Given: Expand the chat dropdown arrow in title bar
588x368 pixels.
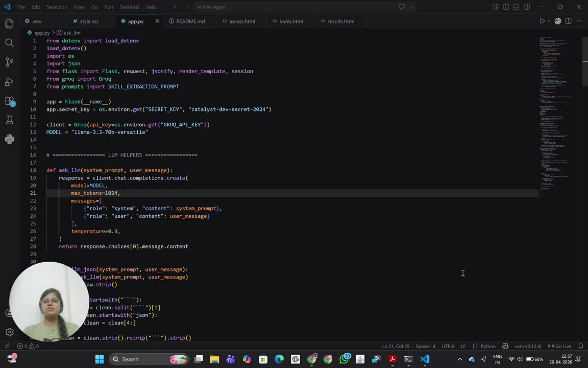Looking at the screenshot, I should 411,7.
